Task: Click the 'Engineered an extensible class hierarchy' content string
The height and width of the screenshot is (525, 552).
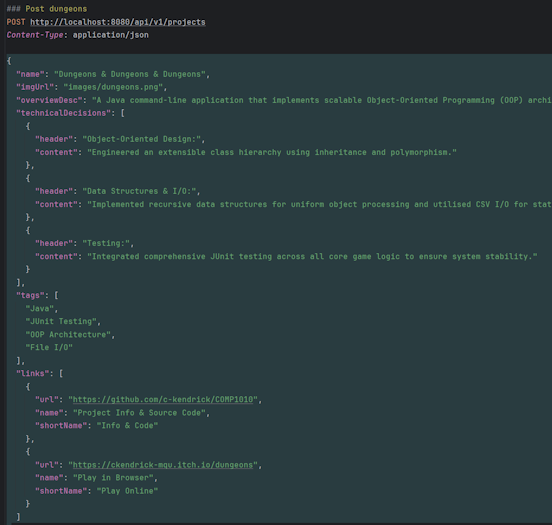Action: coord(272,152)
